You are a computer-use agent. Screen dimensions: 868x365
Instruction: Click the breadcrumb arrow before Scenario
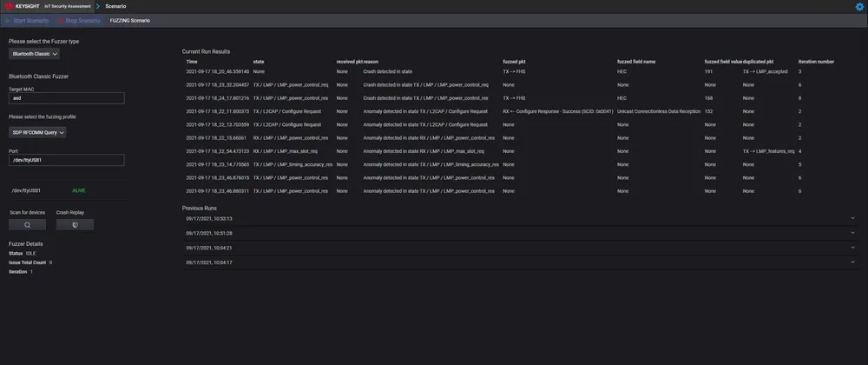(x=97, y=6)
